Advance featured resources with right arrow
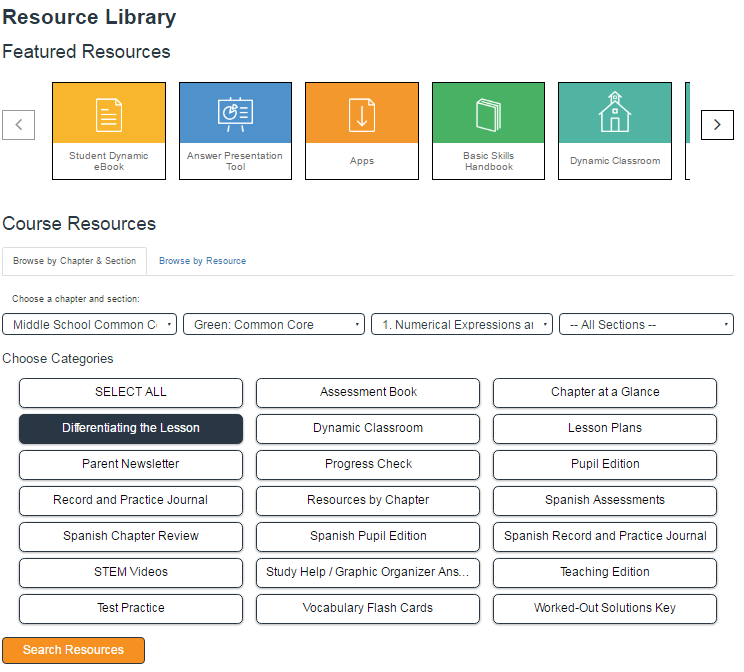This screenshot has height=672, width=744. pyautogui.click(x=717, y=125)
